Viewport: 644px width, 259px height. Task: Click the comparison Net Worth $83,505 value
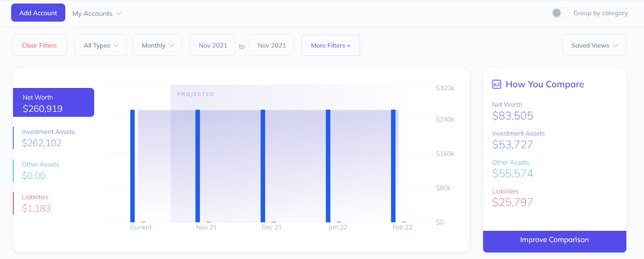[512, 116]
